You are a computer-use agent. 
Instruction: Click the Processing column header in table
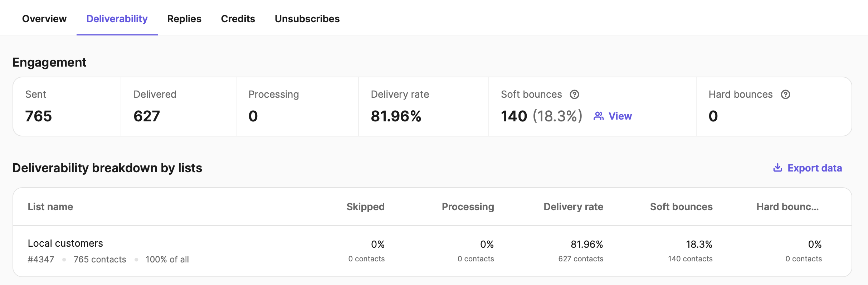pos(468,207)
